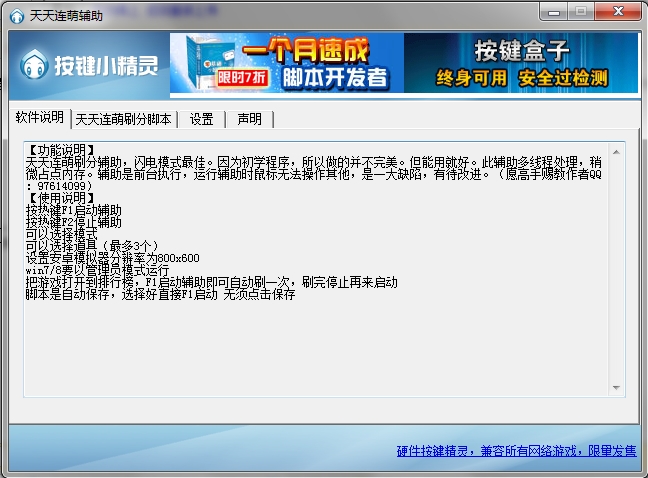Select the 软件说明 tab
Screen dimensions: 648x478
pos(40,118)
